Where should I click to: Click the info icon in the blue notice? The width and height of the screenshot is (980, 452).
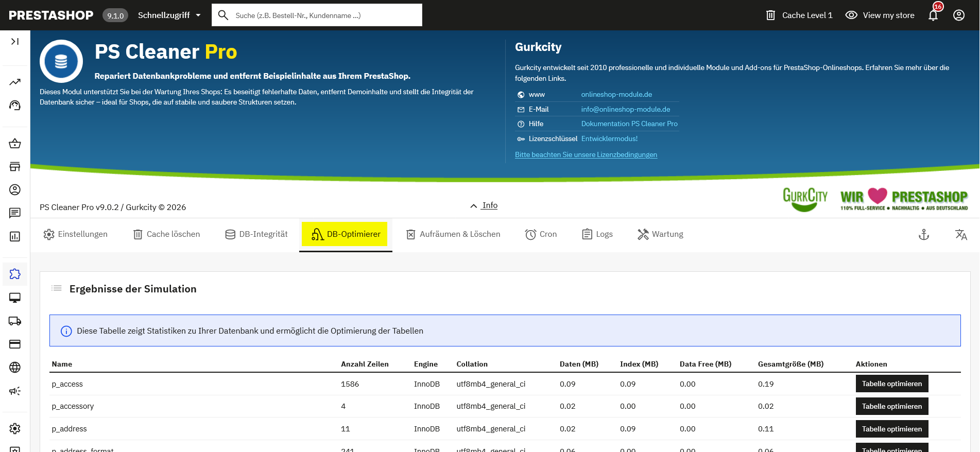pyautogui.click(x=66, y=331)
